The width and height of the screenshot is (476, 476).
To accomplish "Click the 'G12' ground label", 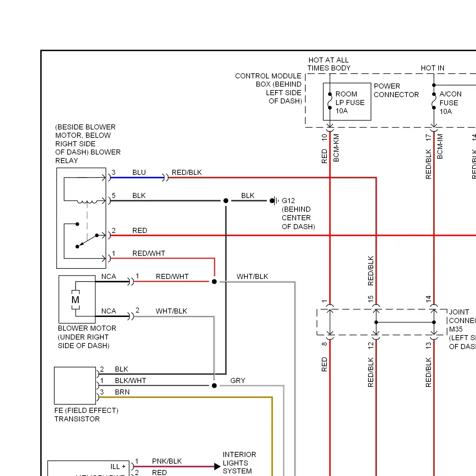I will click(x=288, y=201).
